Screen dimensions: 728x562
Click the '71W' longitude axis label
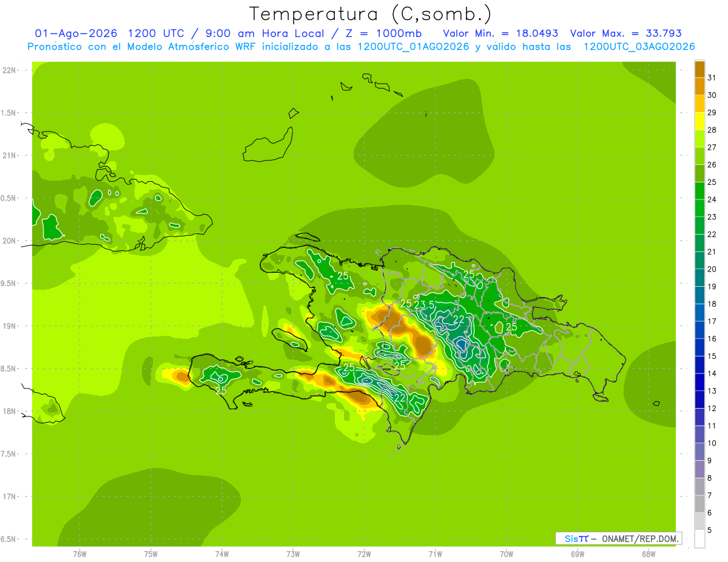(x=435, y=554)
